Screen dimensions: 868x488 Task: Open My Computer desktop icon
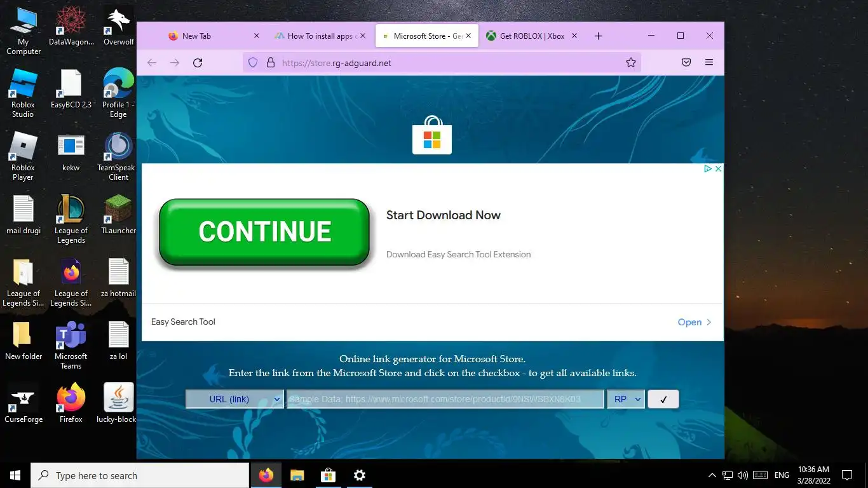[24, 30]
